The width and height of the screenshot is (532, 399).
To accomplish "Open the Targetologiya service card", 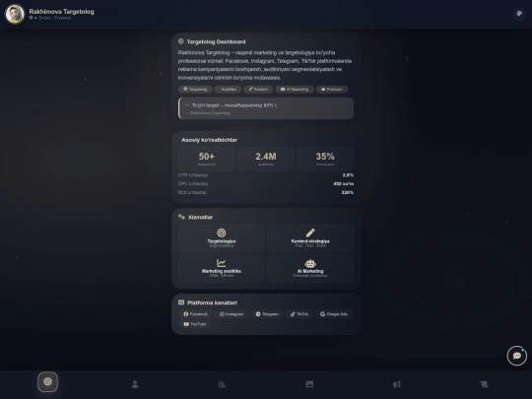I will click(x=222, y=238).
